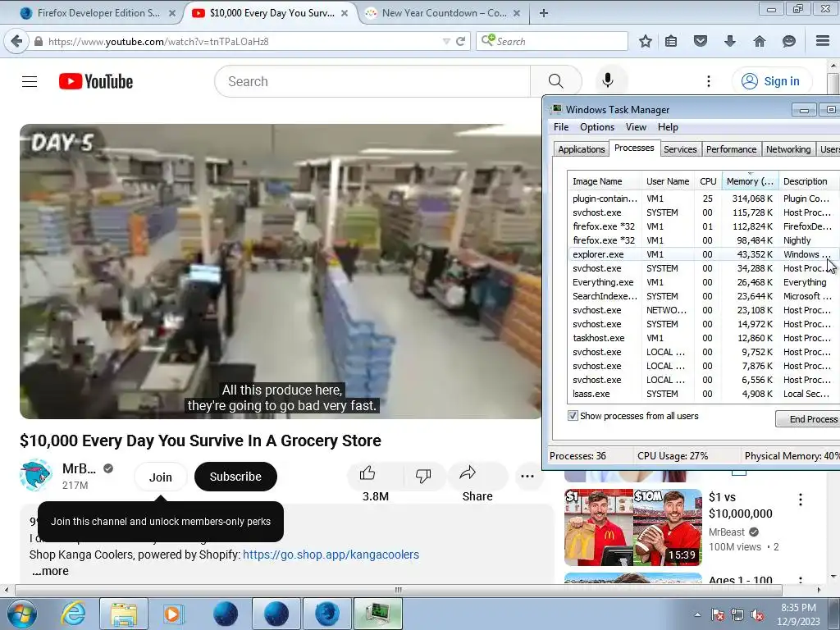Switch to the Applications tab
Viewport: 840px width, 630px height.
582,149
